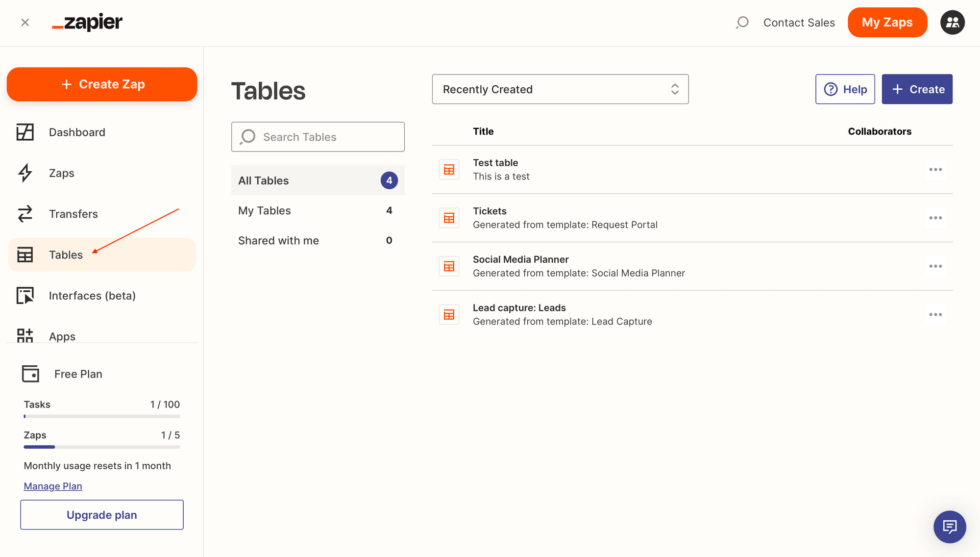980x557 pixels.
Task: Open options menu for Test table
Action: tap(935, 169)
